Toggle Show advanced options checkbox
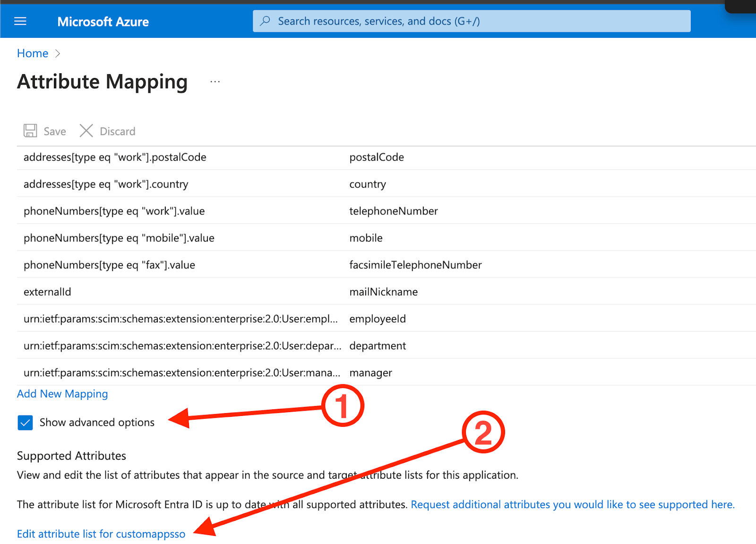The image size is (756, 544). click(25, 423)
